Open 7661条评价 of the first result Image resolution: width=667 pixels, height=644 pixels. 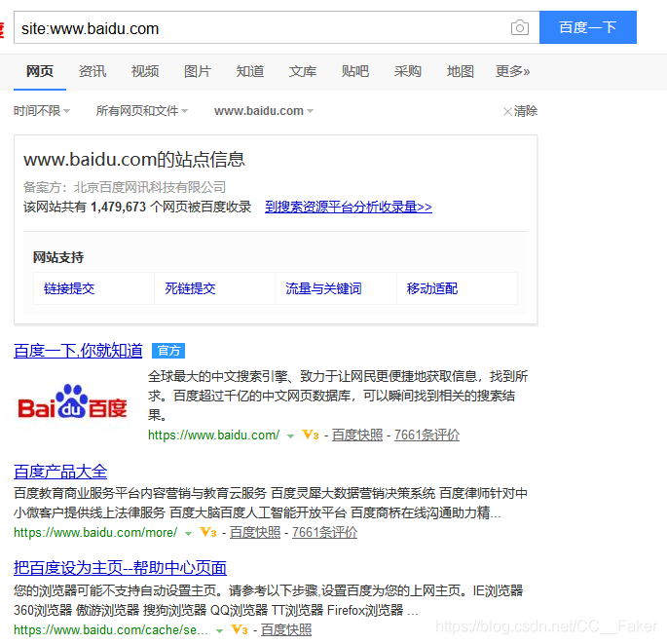pyautogui.click(x=426, y=435)
